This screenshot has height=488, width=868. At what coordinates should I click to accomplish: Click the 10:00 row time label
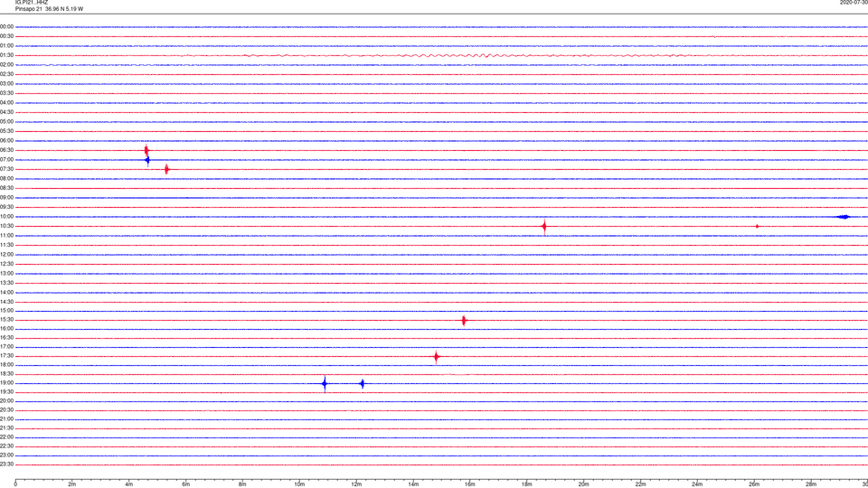pyautogui.click(x=6, y=217)
